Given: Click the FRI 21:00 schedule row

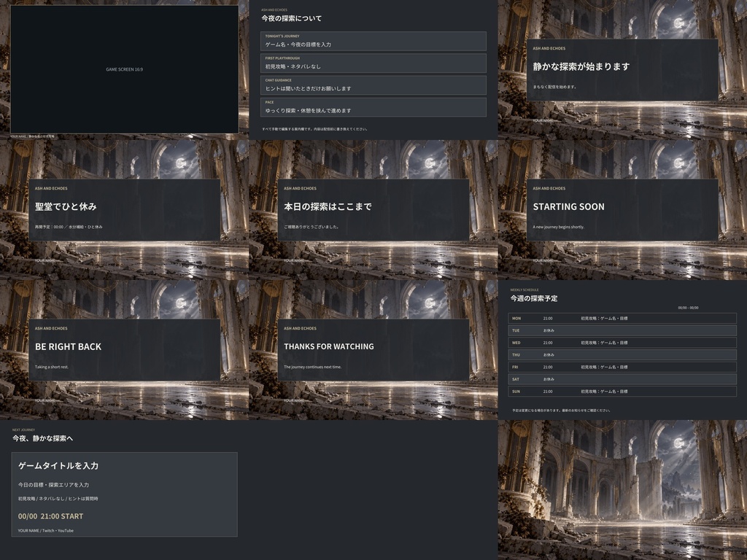Looking at the screenshot, I should [622, 367].
